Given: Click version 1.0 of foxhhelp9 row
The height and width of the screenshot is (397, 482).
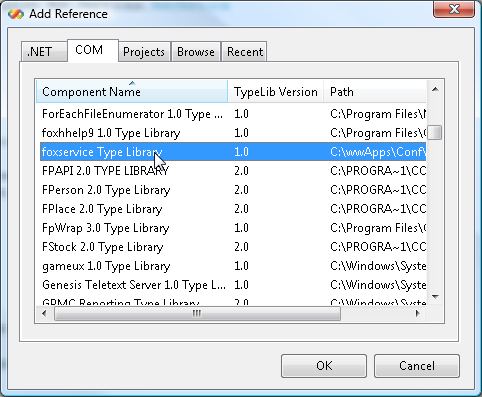Looking at the screenshot, I should (241, 133).
